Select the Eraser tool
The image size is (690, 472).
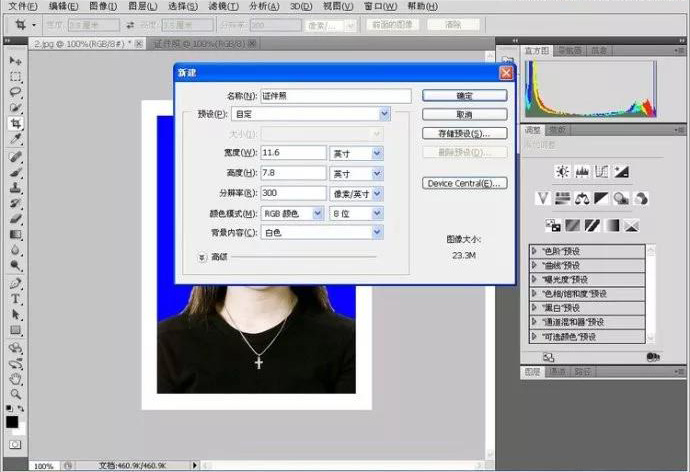pos(15,219)
